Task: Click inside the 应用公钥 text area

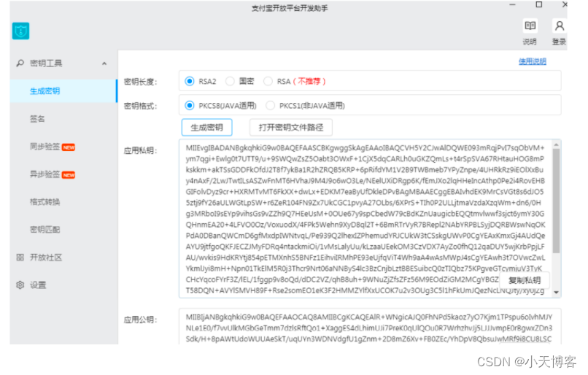Action: [x=370, y=327]
